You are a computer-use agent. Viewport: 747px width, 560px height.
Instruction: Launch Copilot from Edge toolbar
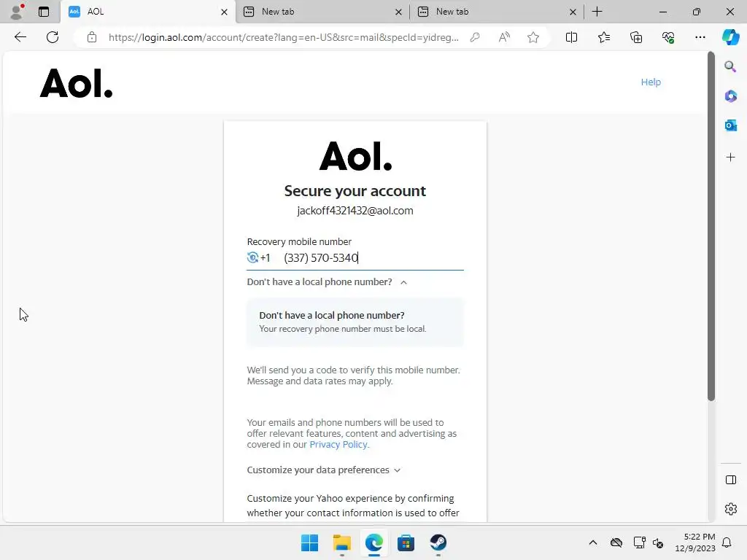[x=730, y=37]
